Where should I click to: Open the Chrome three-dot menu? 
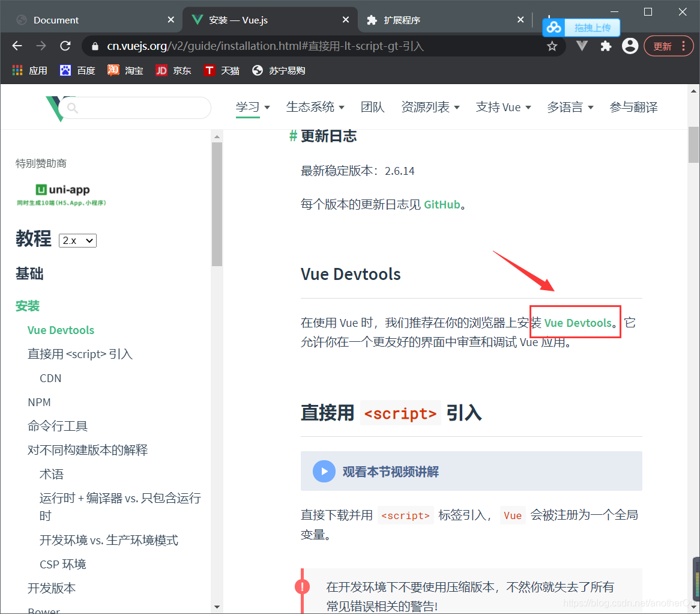coord(683,46)
